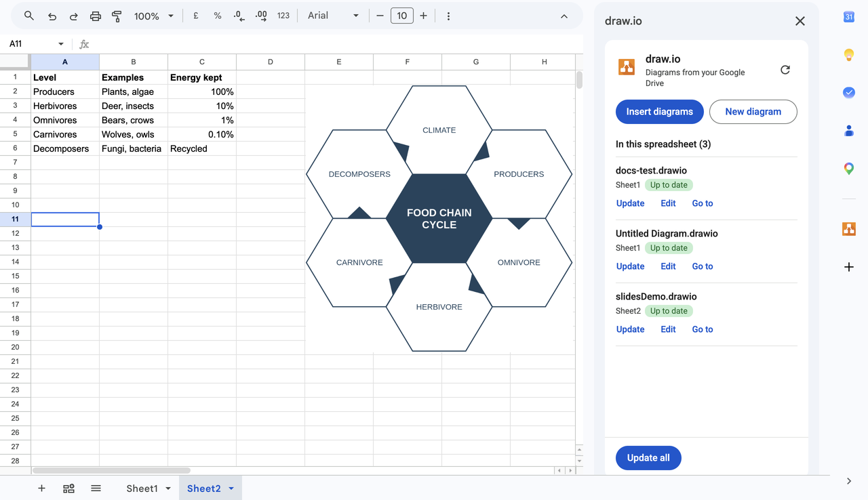Click the Insert diagrams button

click(660, 112)
